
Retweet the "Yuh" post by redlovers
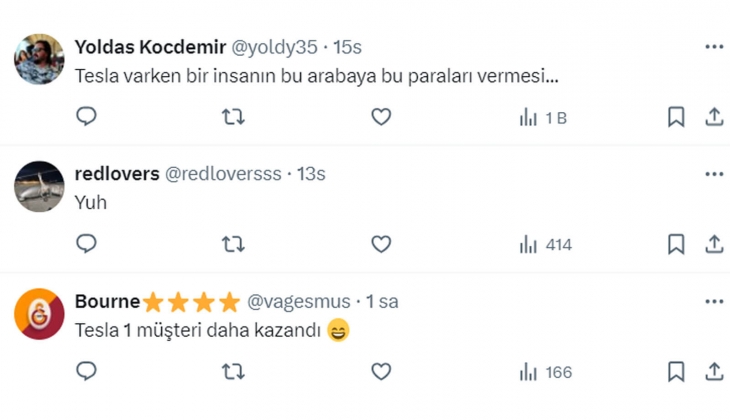pyautogui.click(x=232, y=244)
